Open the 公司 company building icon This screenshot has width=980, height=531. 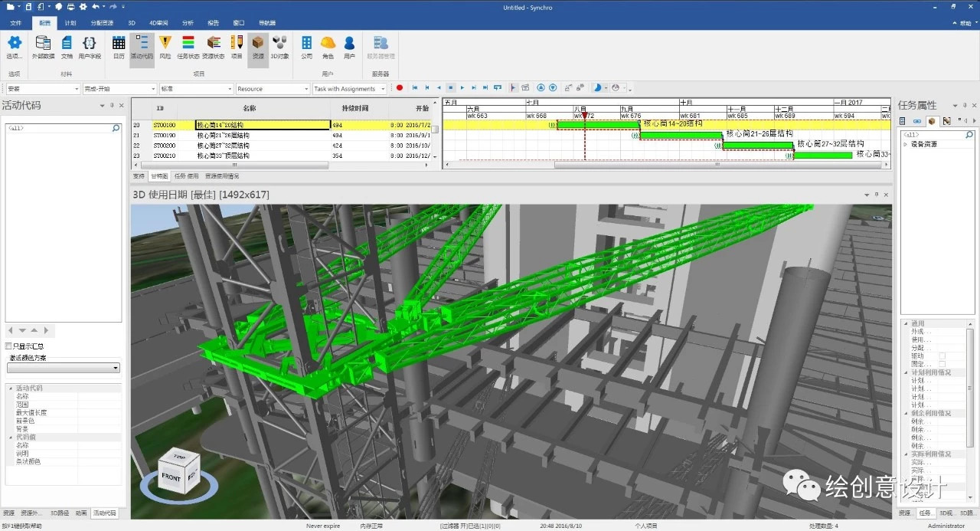click(x=306, y=43)
